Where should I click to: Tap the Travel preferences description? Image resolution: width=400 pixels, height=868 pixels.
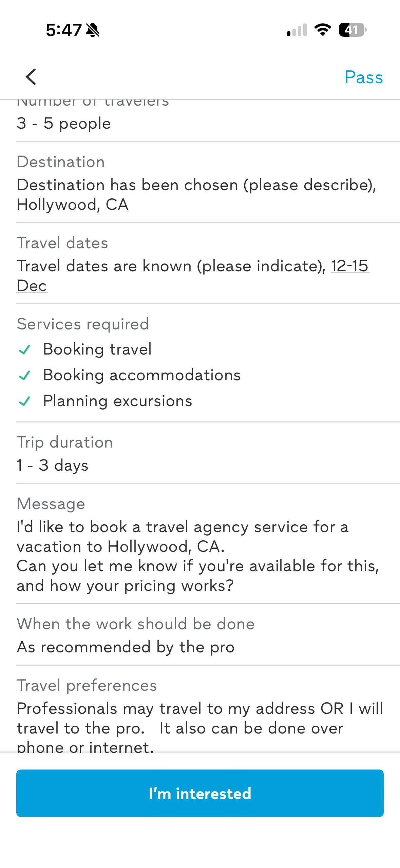tap(199, 728)
